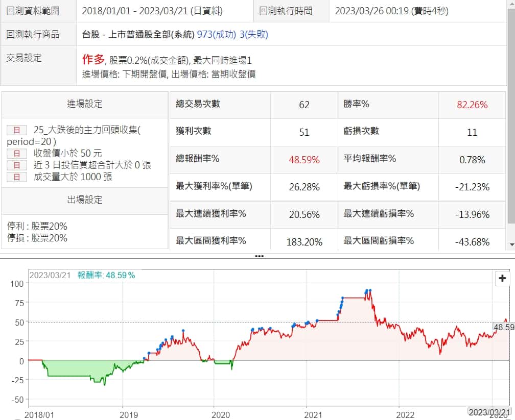Click the plus button on the chart

coord(502,278)
